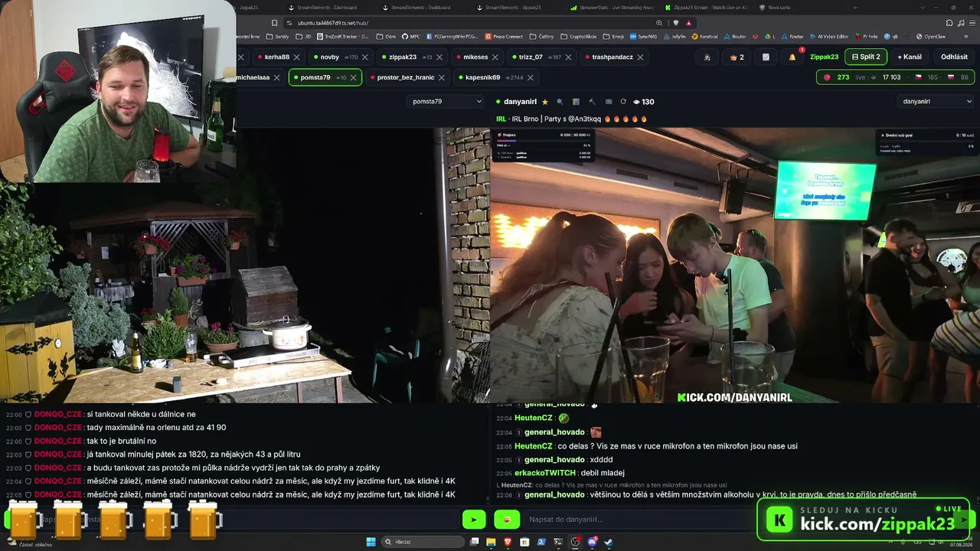Open the notifications bell icon
Screen dimensions: 980x551
[792, 57]
